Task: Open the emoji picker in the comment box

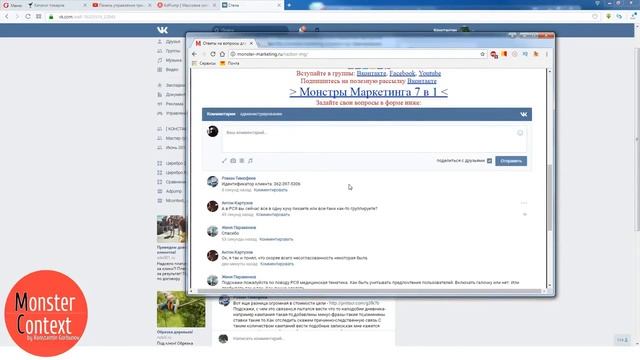Action: (x=520, y=133)
